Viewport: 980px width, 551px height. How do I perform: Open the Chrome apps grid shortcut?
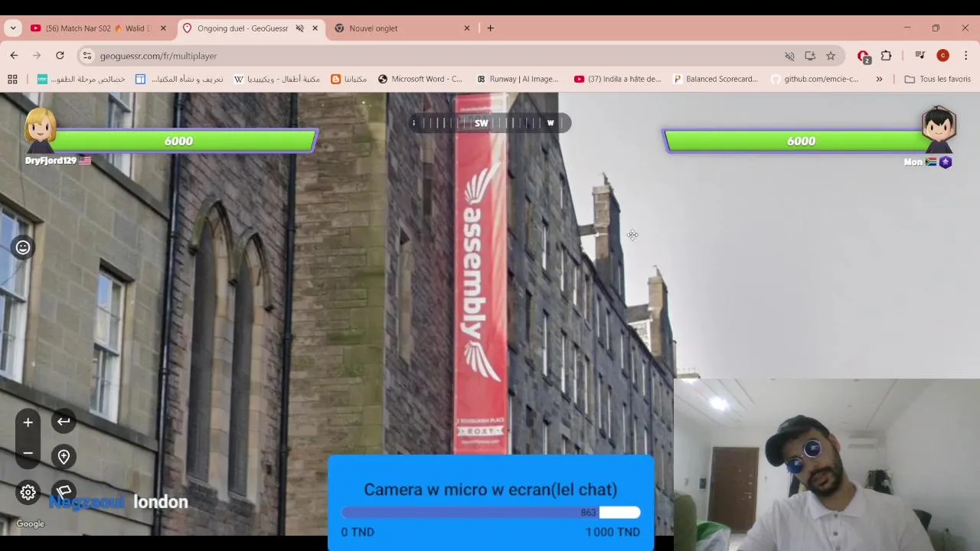pos(12,79)
